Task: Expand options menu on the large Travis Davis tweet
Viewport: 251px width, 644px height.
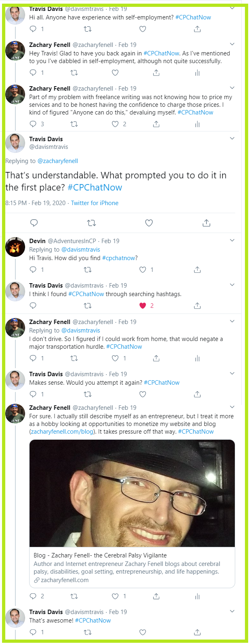Action: pos(232,138)
